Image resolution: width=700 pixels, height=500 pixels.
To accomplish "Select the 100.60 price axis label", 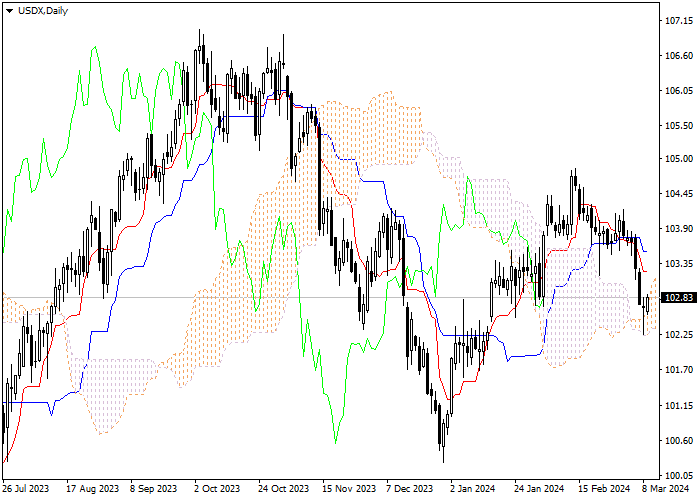I will (x=679, y=441).
